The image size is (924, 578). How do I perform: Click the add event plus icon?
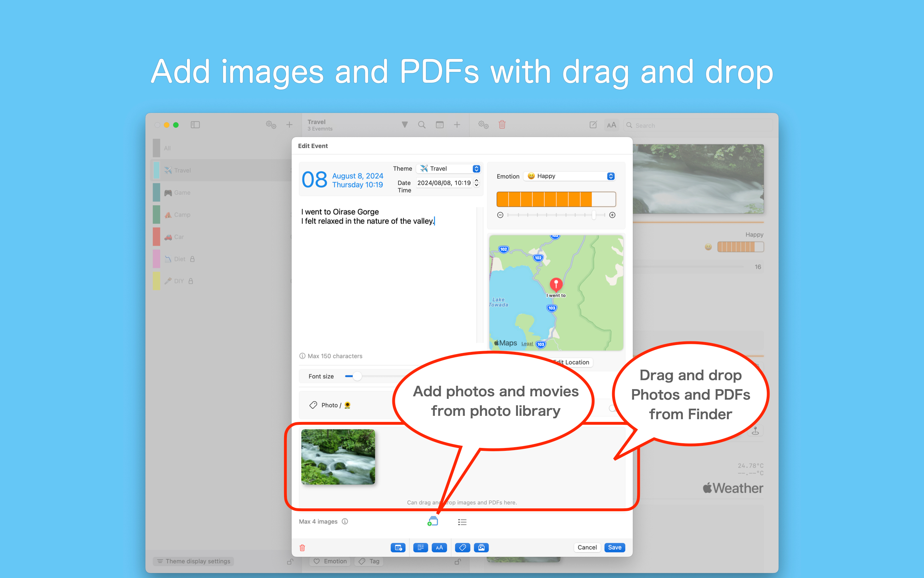[x=457, y=125]
